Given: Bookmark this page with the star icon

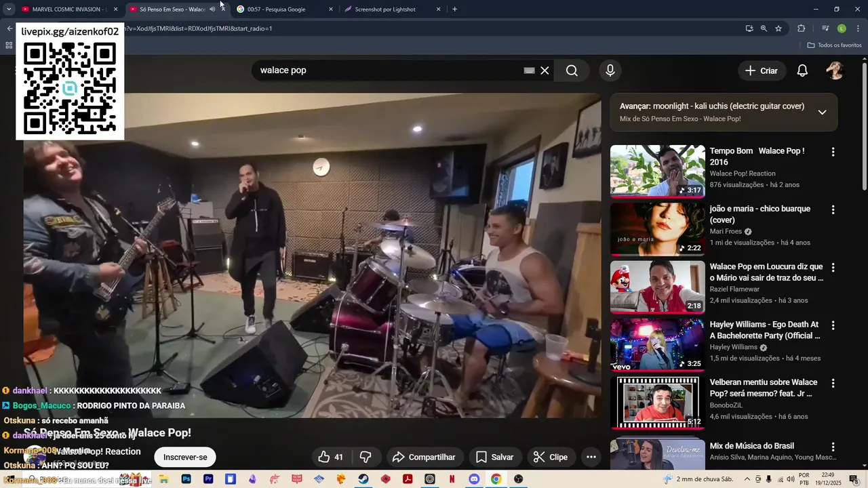Looking at the screenshot, I should coord(778,28).
